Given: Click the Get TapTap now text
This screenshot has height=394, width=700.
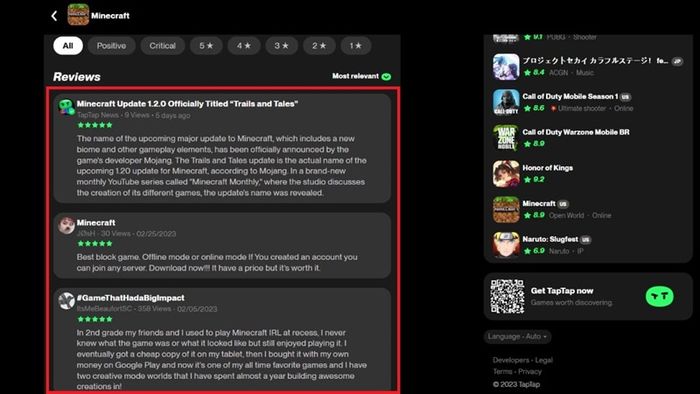Looking at the screenshot, I should tap(562, 290).
